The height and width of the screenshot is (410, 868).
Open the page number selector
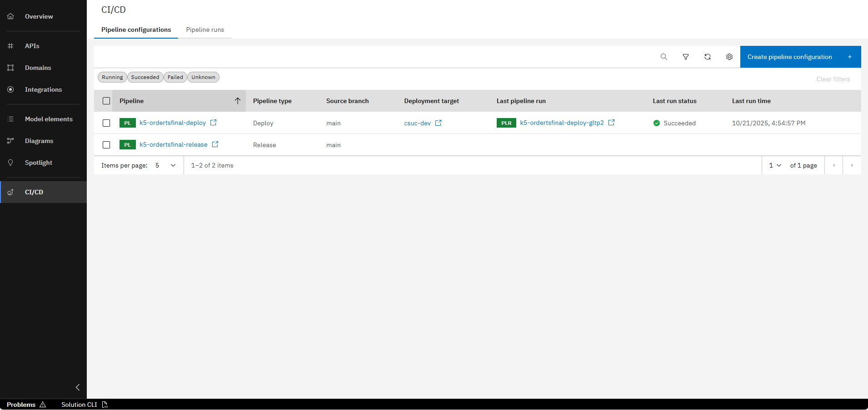(x=774, y=165)
